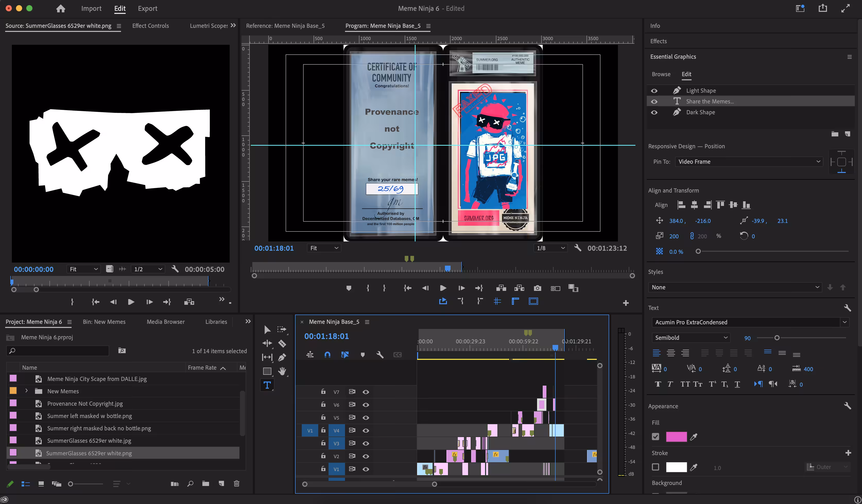Image resolution: width=862 pixels, height=504 pixels.
Task: Create new layer in Essential Graphics
Action: pyautogui.click(x=847, y=134)
